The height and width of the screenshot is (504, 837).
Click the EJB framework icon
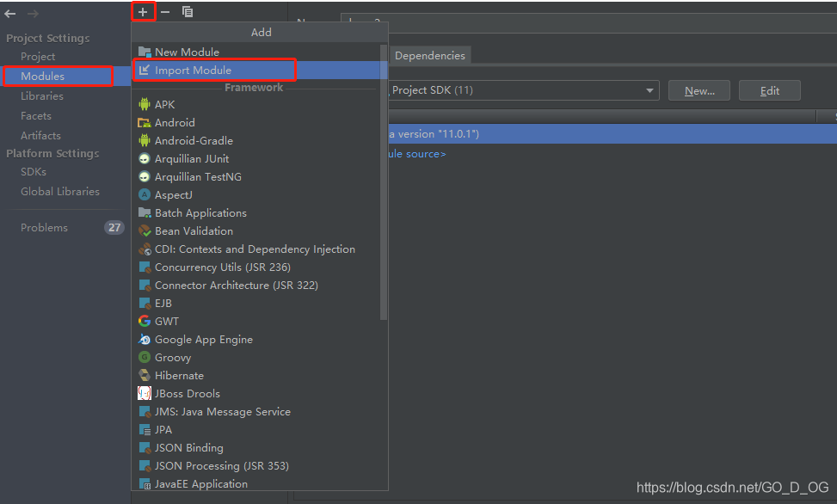pos(145,304)
